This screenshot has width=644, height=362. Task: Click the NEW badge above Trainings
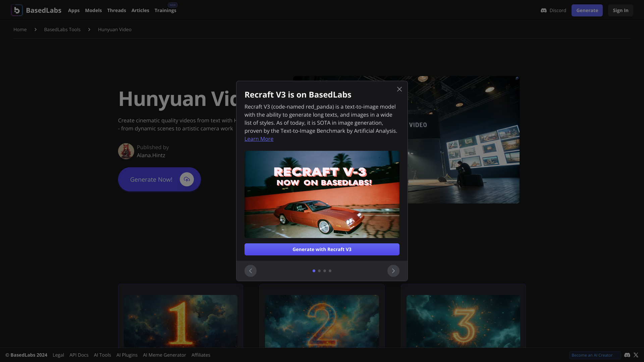pos(173,5)
